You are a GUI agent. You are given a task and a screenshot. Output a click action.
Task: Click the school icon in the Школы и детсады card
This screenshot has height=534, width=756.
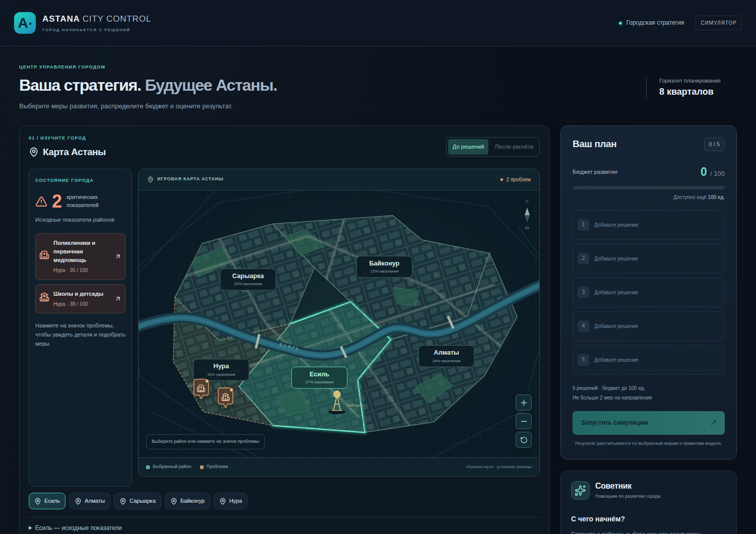tap(44, 297)
